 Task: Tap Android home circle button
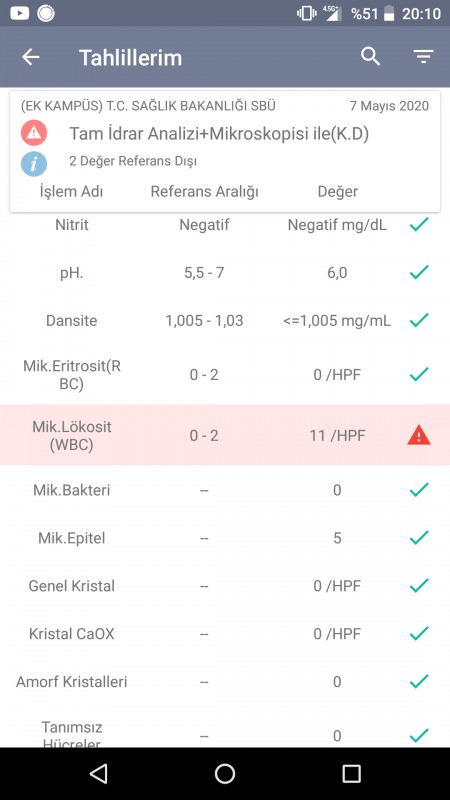point(225,774)
